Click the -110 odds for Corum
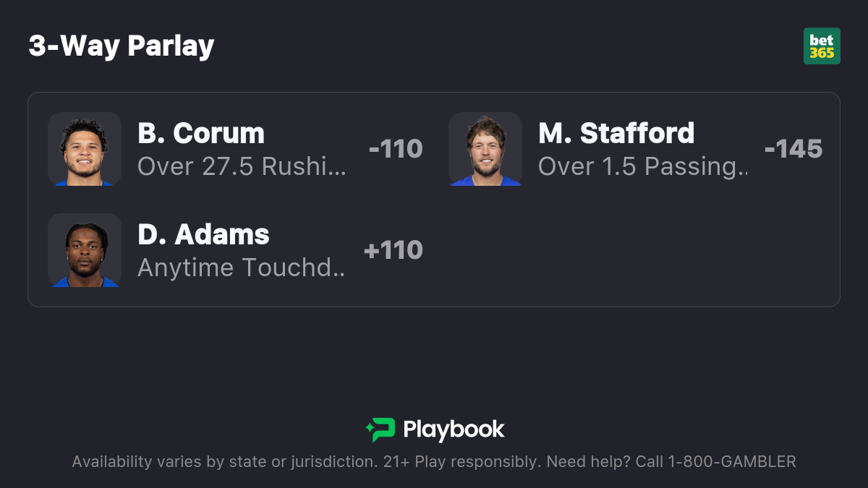 point(395,149)
